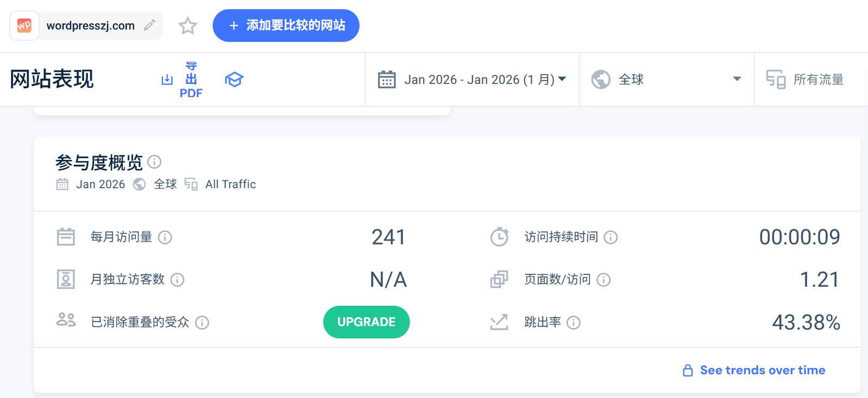
Task: Click the wordpresszj.com favicon thumbnail
Action: point(23,25)
